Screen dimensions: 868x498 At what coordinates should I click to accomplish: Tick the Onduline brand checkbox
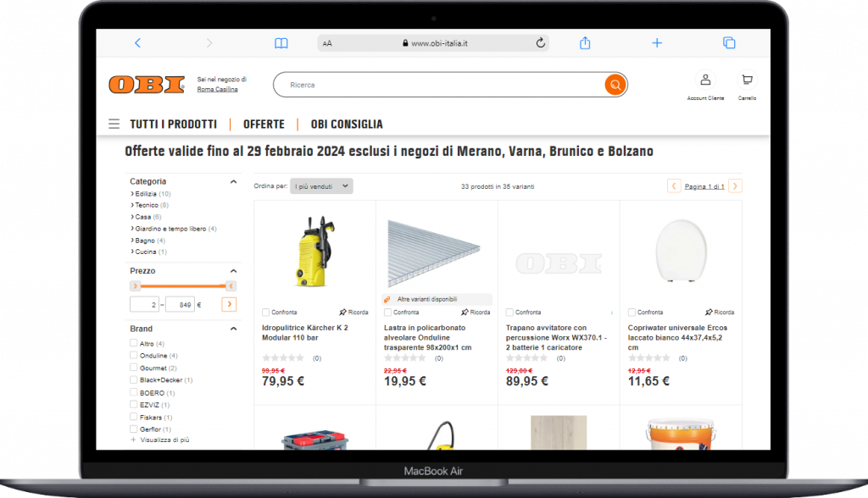tap(133, 355)
